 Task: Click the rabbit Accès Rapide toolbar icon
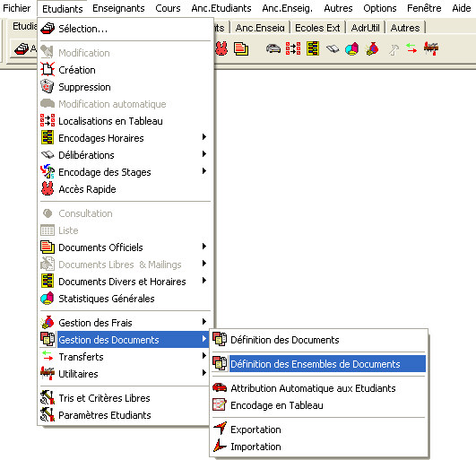(221, 48)
